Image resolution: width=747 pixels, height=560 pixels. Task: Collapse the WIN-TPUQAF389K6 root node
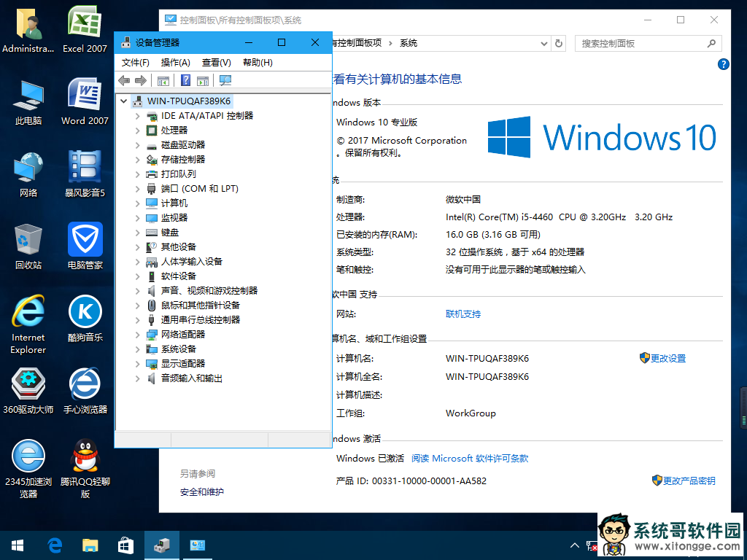[x=124, y=101]
